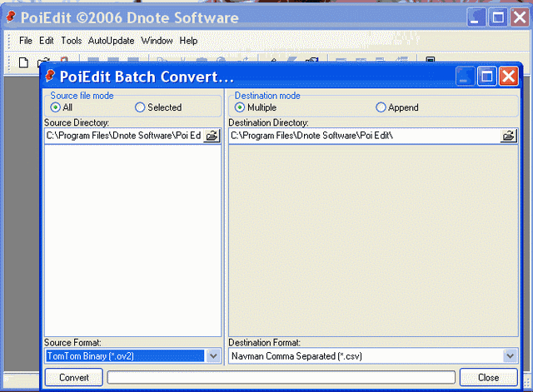The height and width of the screenshot is (392, 533).
Task: Browse for source directory folder icon
Action: (x=212, y=136)
